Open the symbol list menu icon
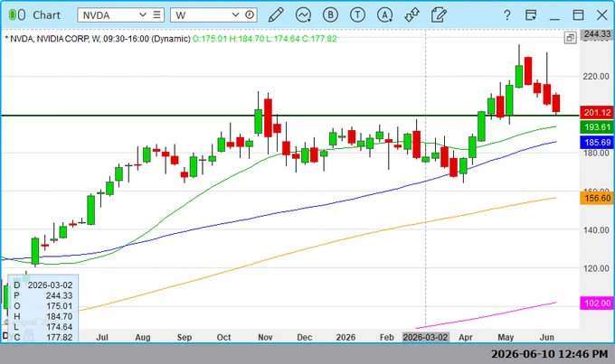615x364 pixels. (156, 14)
